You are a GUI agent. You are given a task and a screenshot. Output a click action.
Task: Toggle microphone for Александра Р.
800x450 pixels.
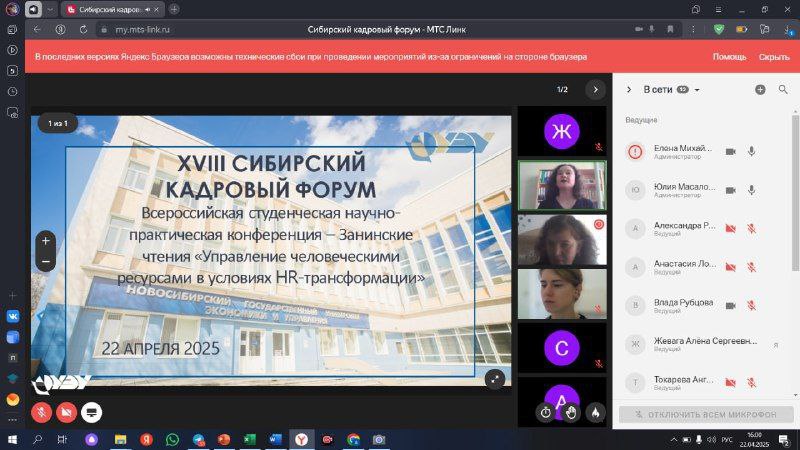752,227
